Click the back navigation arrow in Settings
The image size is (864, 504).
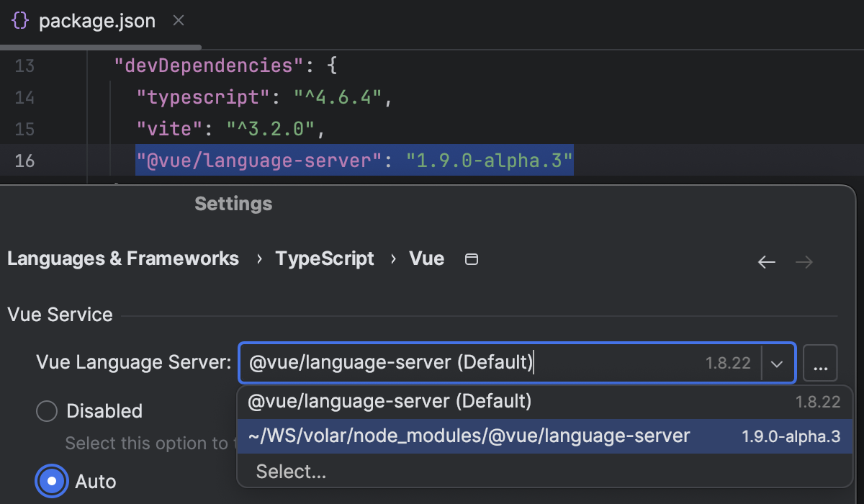point(766,261)
